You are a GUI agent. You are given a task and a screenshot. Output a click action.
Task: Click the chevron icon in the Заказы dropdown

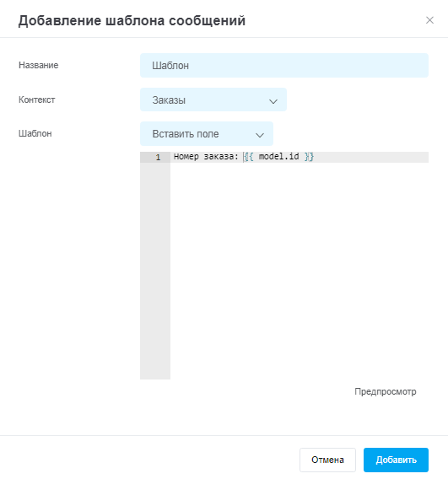coord(273,101)
